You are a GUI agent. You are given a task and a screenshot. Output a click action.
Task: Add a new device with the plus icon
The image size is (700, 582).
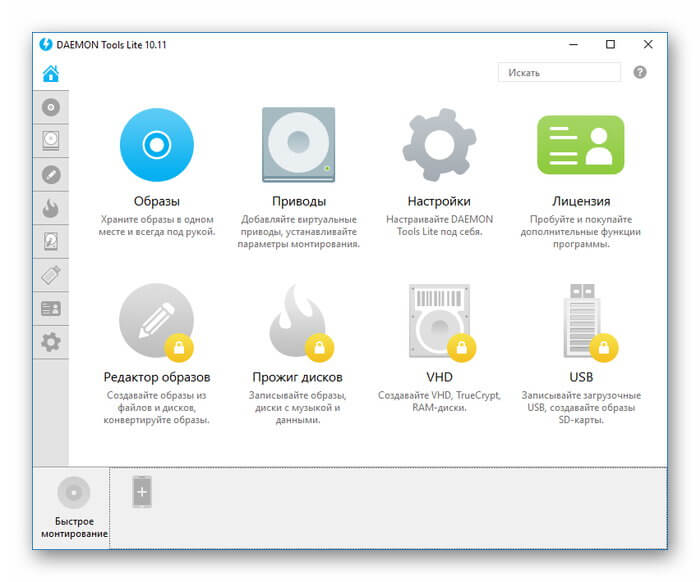pos(142,492)
